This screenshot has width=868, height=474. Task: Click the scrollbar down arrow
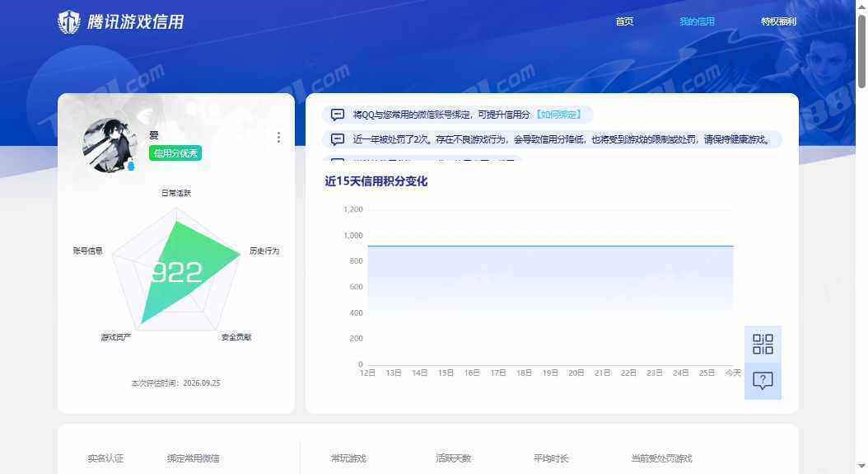tap(862, 467)
